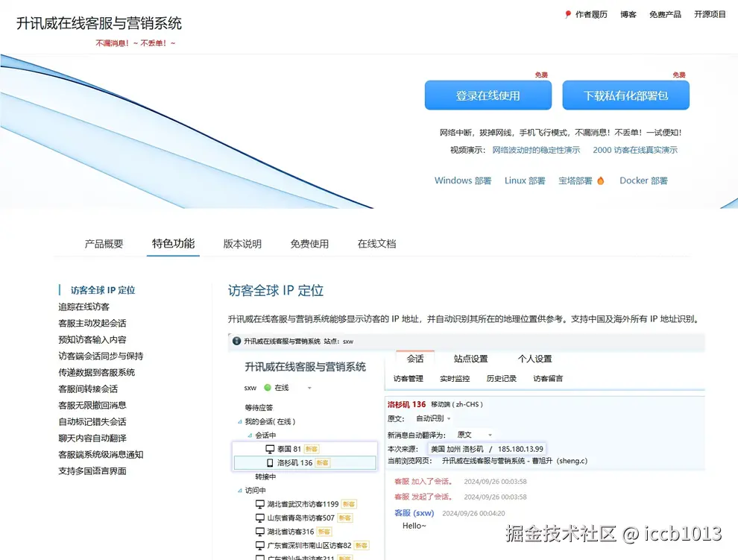738x560 pixels.
Task: Collapse the 我的会话(在线) tree node
Action: [239, 422]
